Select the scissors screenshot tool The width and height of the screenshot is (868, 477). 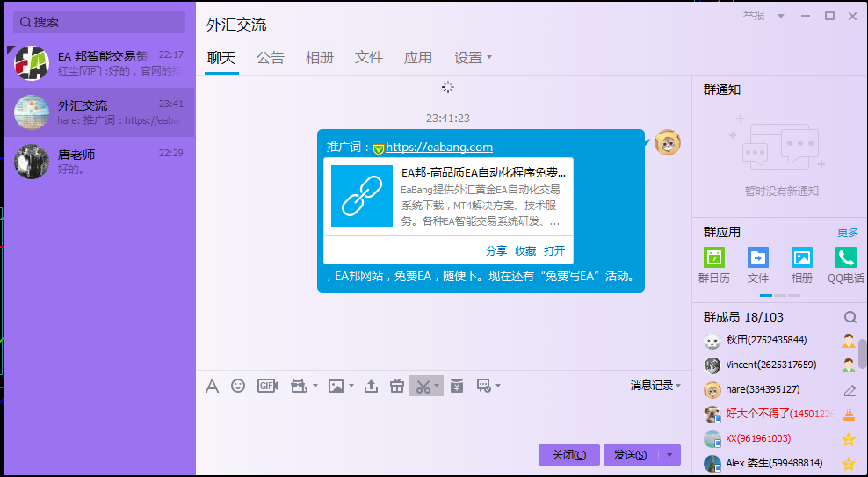click(423, 386)
